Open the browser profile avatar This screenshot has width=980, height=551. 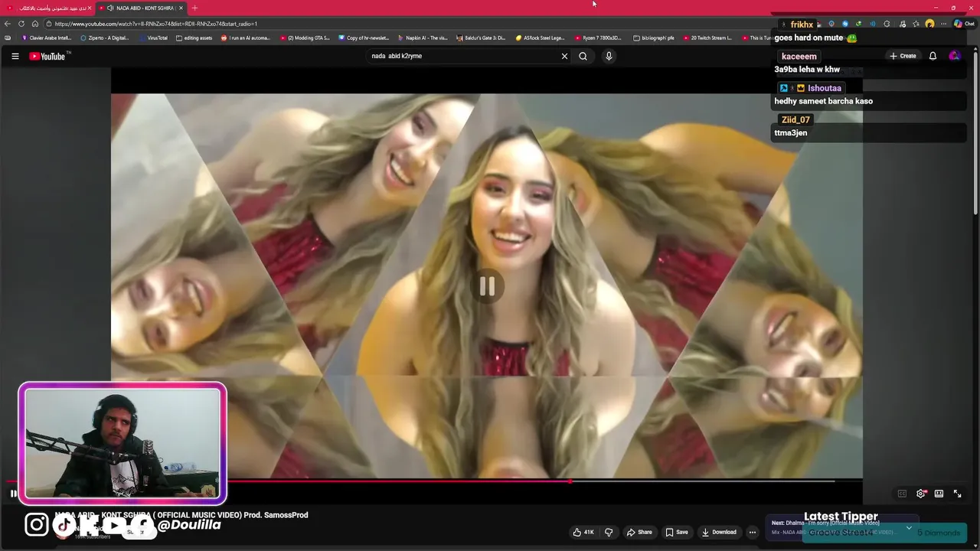[929, 24]
